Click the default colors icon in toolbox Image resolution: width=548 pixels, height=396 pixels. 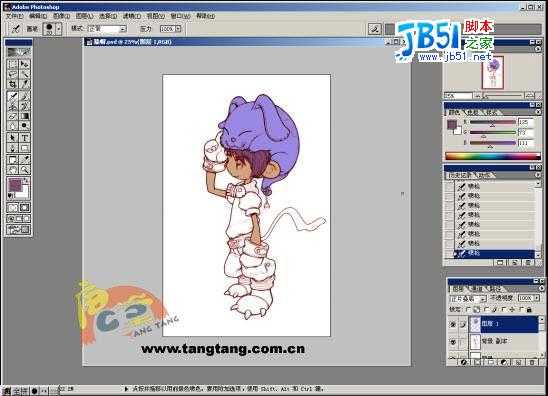coord(10,196)
